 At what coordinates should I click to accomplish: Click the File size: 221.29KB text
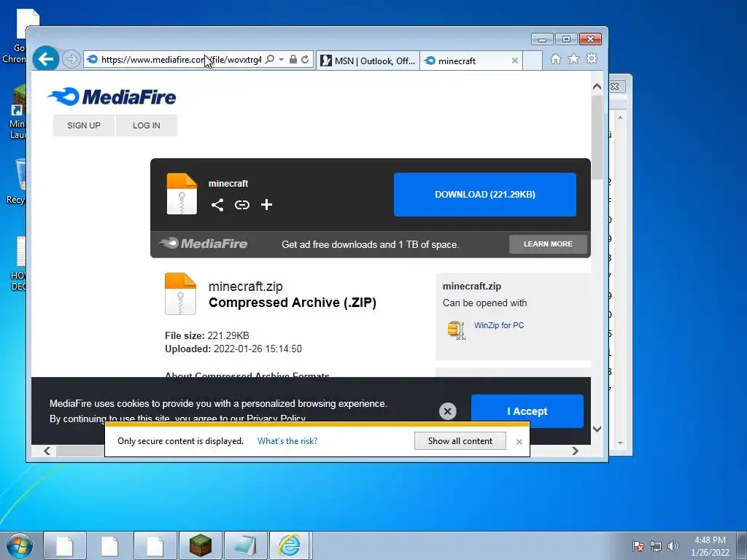point(207,335)
